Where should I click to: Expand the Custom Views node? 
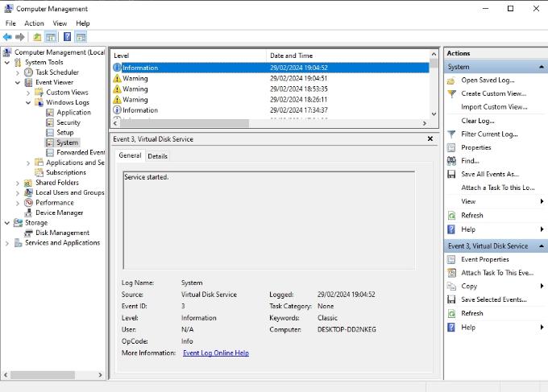28,93
